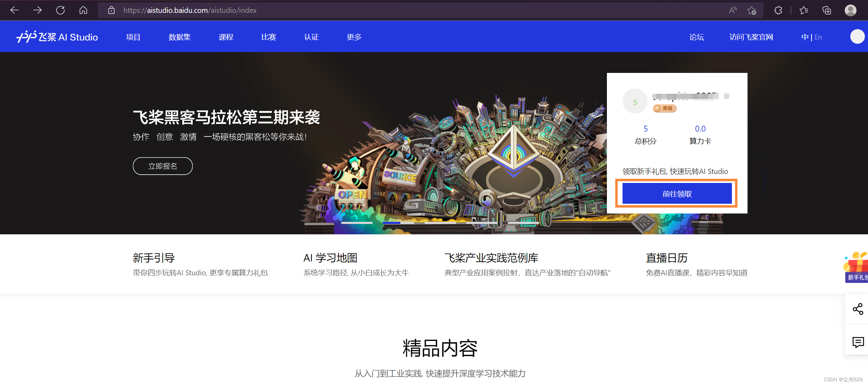This screenshot has width=868, height=385.
Task: Open Read Aloud icon in address bar
Action: tap(733, 10)
